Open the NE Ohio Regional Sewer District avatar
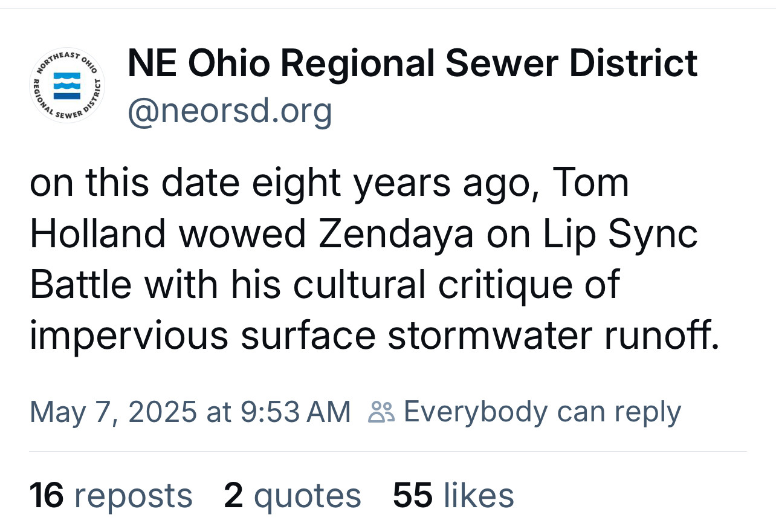This screenshot has height=532, width=776. coord(67,85)
